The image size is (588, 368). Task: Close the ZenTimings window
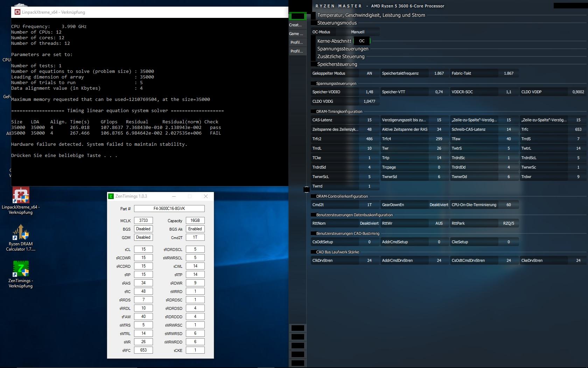pos(206,196)
